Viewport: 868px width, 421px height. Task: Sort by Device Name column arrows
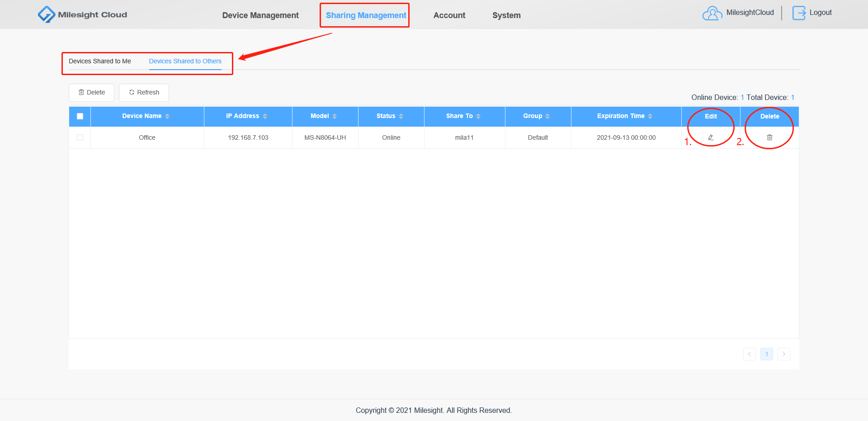167,116
